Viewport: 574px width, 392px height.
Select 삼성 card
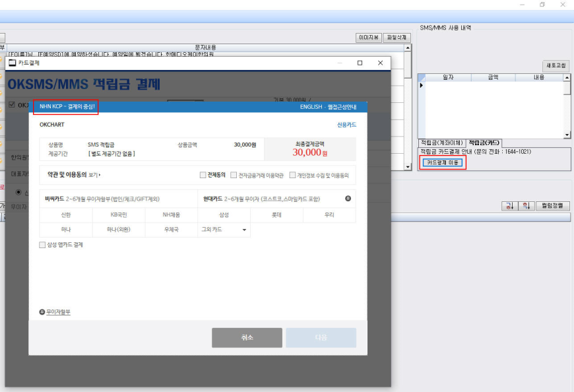click(224, 215)
